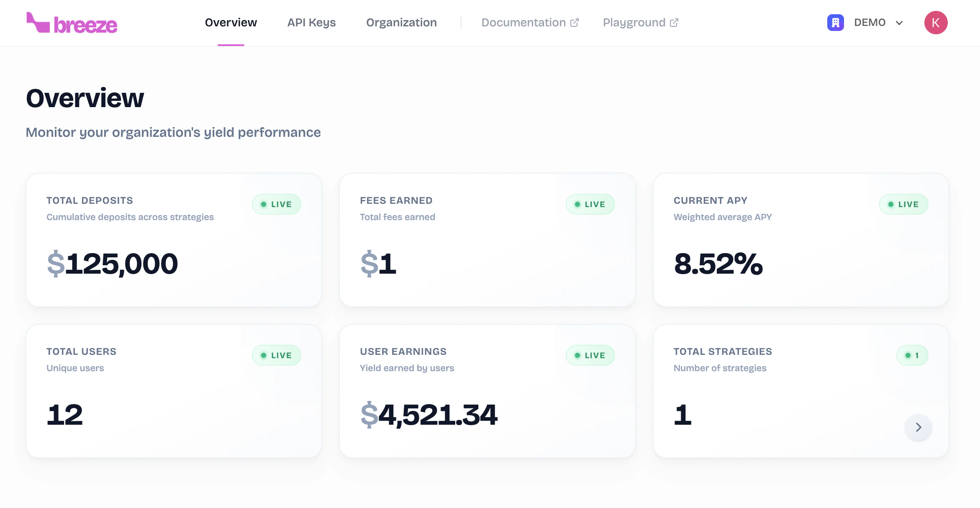Open the DEMO organization selector
This screenshot has height=508, width=980.
click(870, 23)
